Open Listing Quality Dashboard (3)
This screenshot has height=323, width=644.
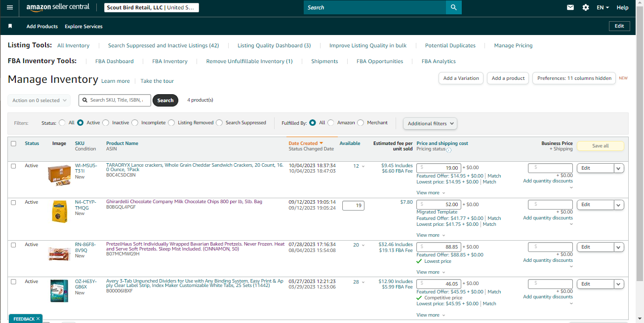tap(274, 45)
